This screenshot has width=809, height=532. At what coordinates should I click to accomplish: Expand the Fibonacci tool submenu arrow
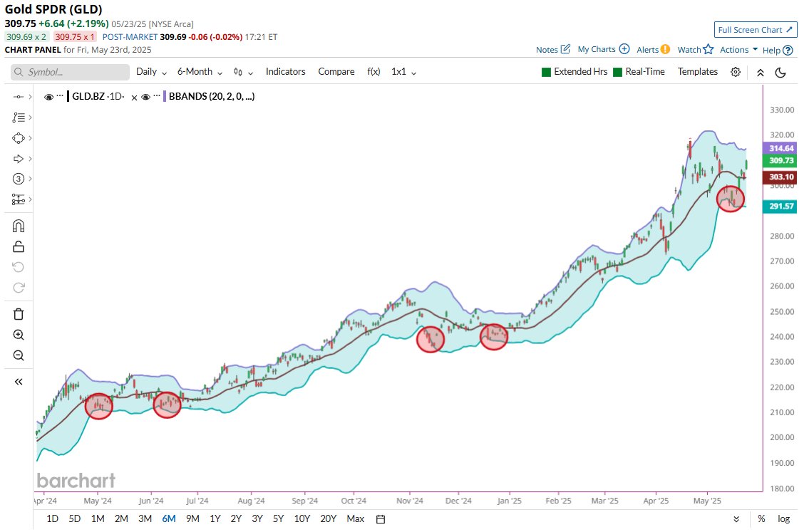(x=31, y=118)
